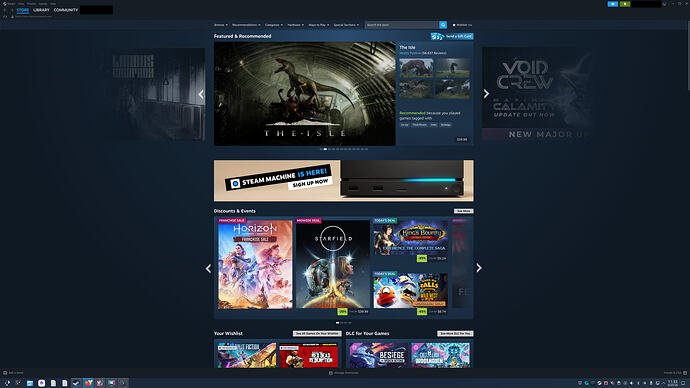This screenshot has height=388, width=690.
Task: Click The Isle price tag
Action: 462,139
